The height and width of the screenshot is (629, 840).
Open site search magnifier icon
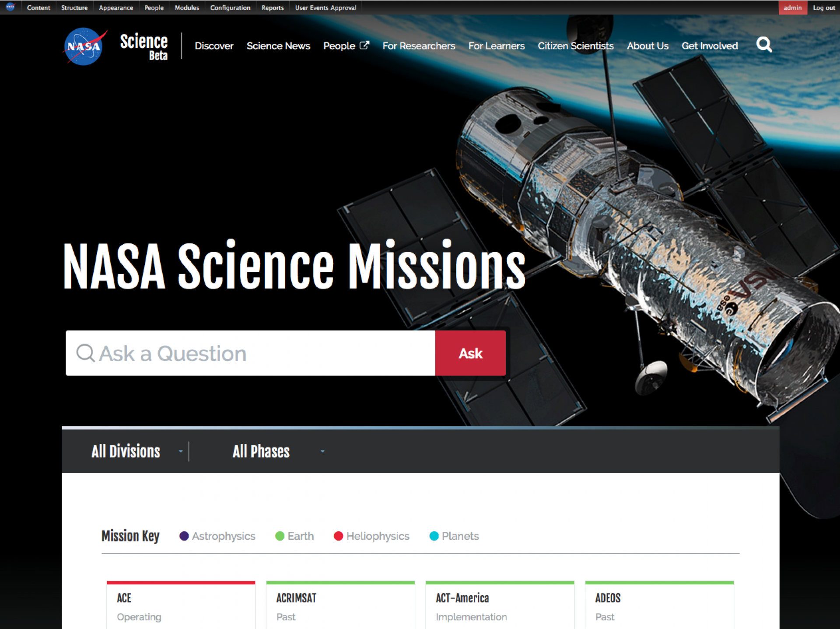(764, 45)
